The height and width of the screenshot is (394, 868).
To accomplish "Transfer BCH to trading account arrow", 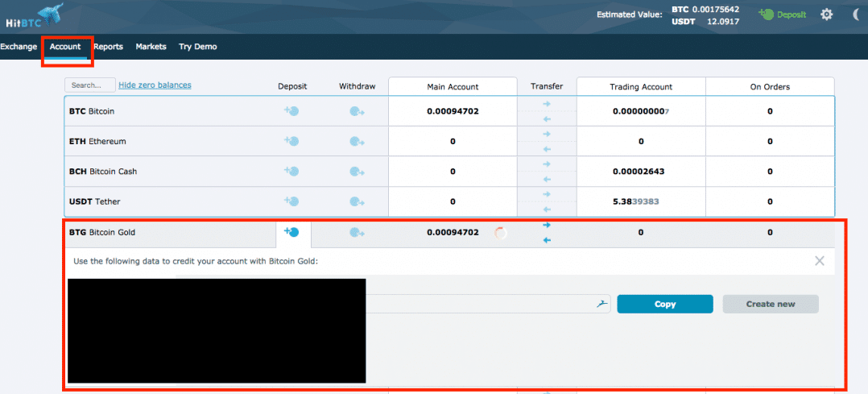I will pyautogui.click(x=547, y=164).
